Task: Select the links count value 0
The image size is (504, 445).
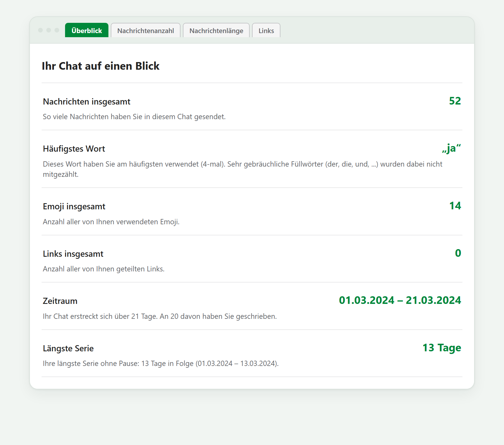Action: [458, 253]
